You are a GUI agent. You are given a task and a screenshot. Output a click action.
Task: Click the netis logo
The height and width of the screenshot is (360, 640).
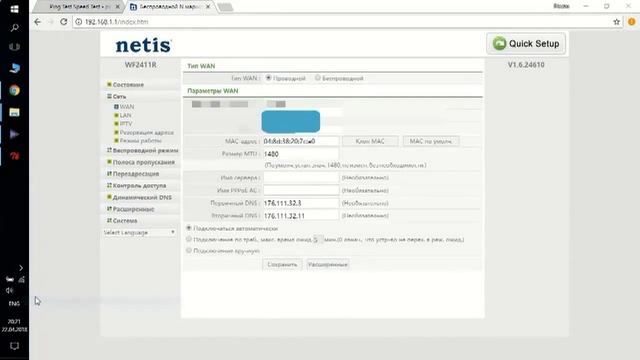[x=143, y=45]
